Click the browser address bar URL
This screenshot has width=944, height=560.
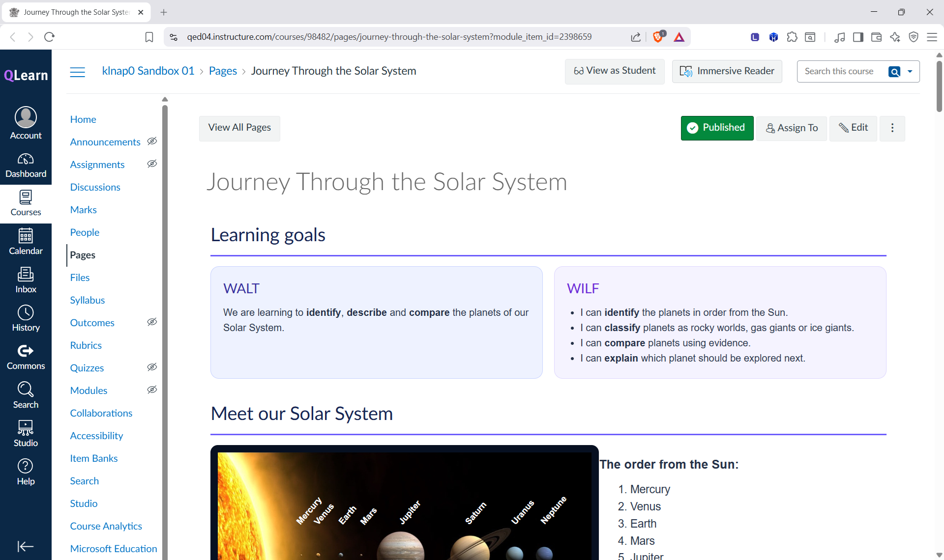click(389, 37)
